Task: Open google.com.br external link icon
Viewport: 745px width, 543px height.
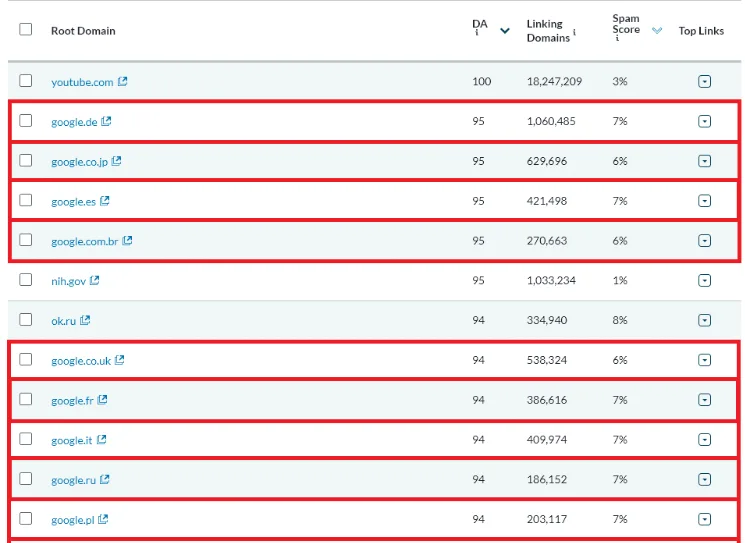Action: (x=127, y=241)
